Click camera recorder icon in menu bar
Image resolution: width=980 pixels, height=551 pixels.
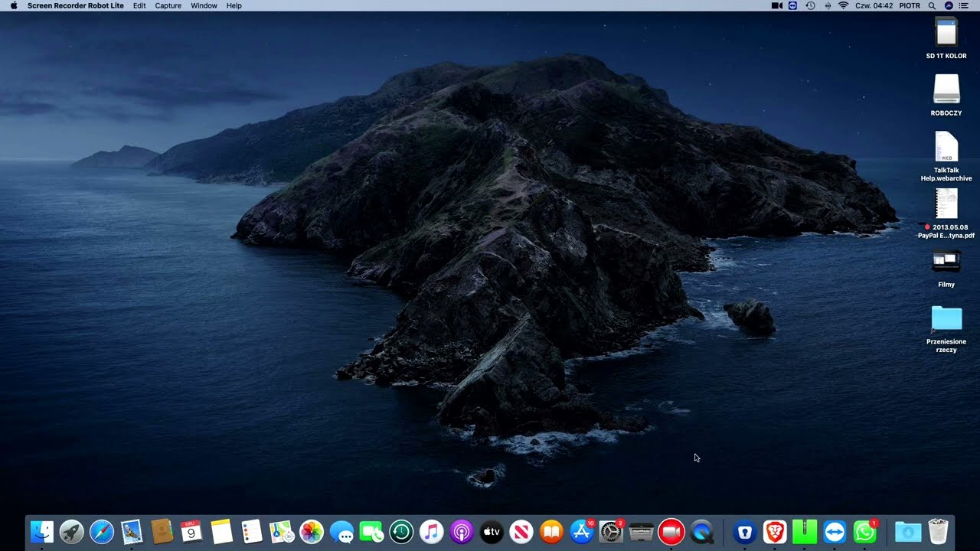(776, 5)
